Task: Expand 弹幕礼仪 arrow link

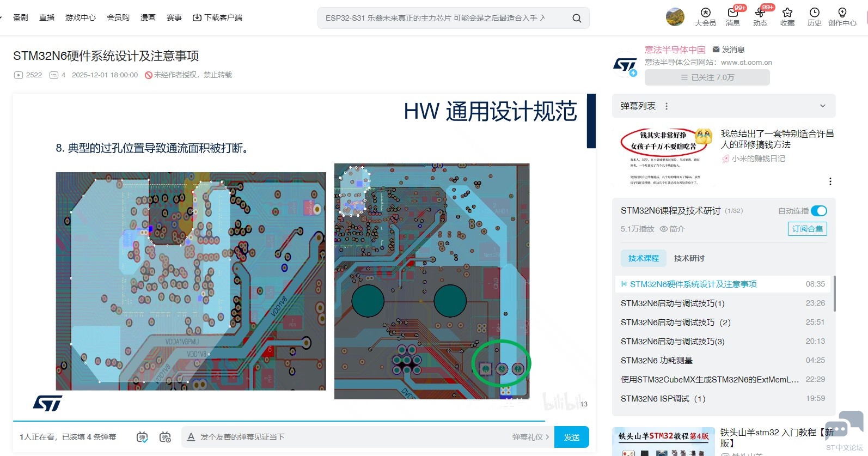Action: 530,437
